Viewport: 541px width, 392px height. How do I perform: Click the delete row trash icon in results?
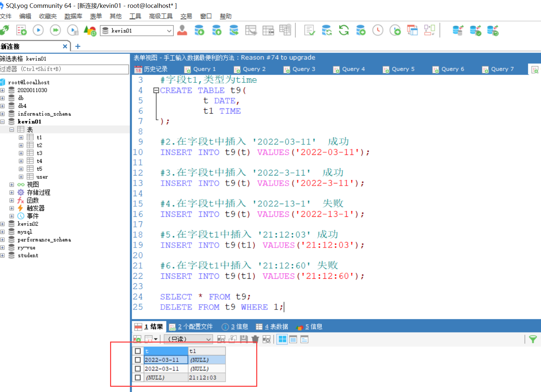pyautogui.click(x=255, y=339)
